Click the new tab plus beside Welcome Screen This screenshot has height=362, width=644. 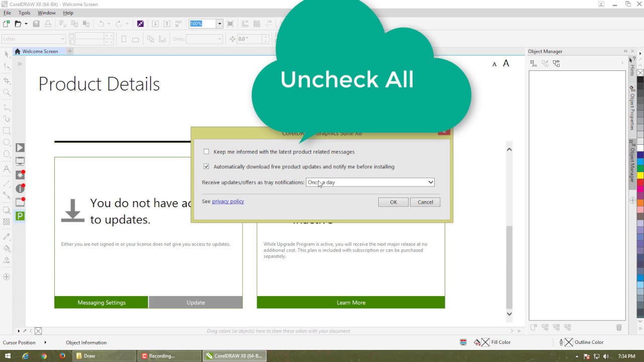coord(70,51)
